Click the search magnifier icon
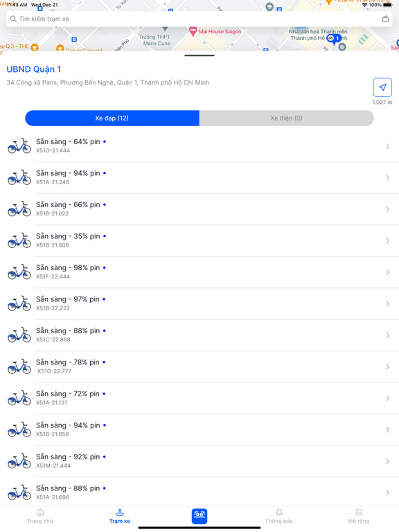 click(13, 19)
